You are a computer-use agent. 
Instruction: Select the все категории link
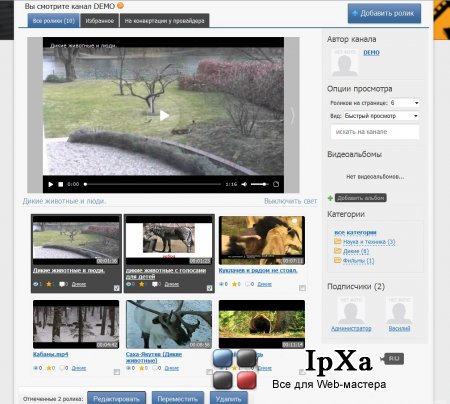pyautogui.click(x=355, y=232)
